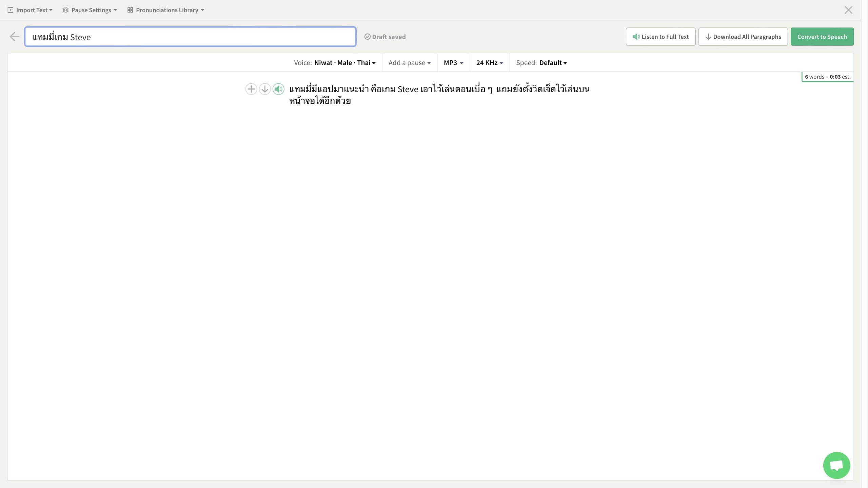Open the chat support bubble
This screenshot has height=488, width=868.
[836, 465]
